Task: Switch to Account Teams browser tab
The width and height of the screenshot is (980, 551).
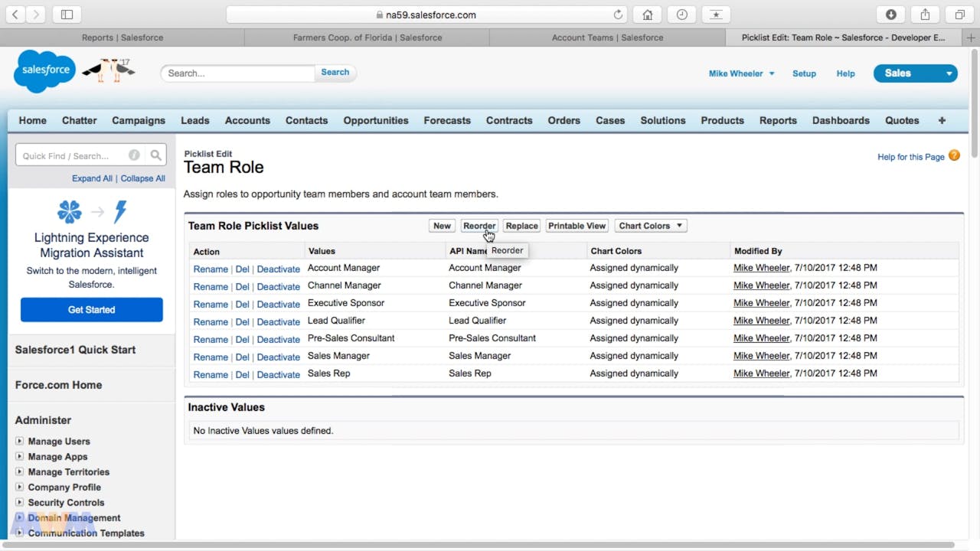Action: pyautogui.click(x=608, y=37)
